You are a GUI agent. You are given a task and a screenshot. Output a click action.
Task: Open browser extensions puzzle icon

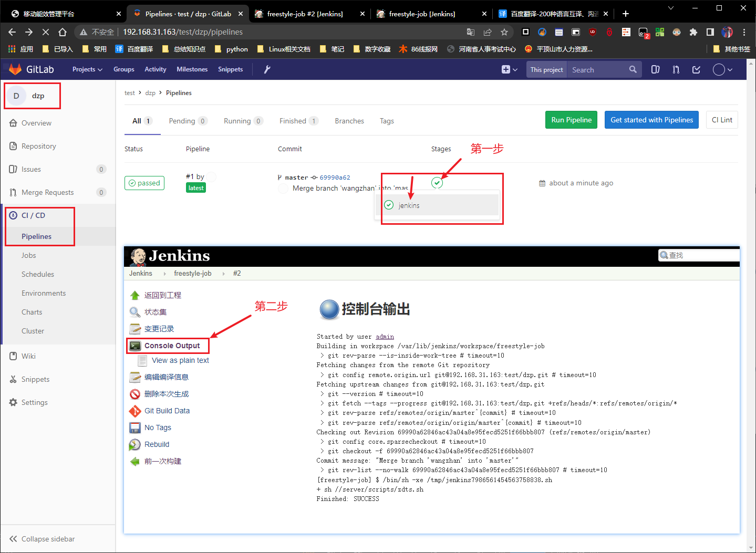click(x=693, y=32)
